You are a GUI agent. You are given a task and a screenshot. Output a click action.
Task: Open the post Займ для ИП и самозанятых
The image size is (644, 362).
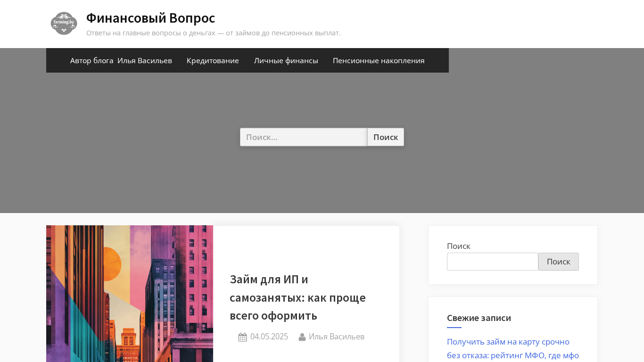297,297
